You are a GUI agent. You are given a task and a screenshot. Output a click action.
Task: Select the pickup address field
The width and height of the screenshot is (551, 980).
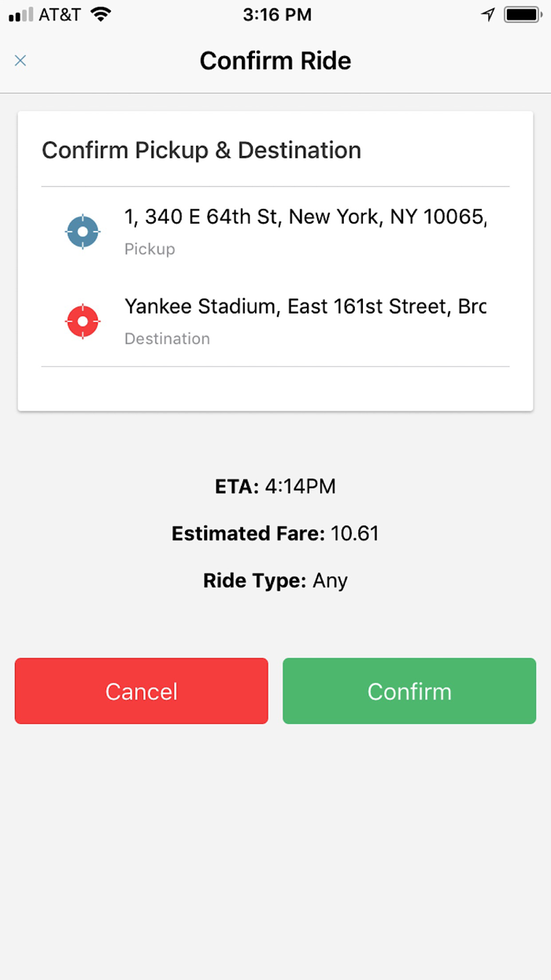307,216
